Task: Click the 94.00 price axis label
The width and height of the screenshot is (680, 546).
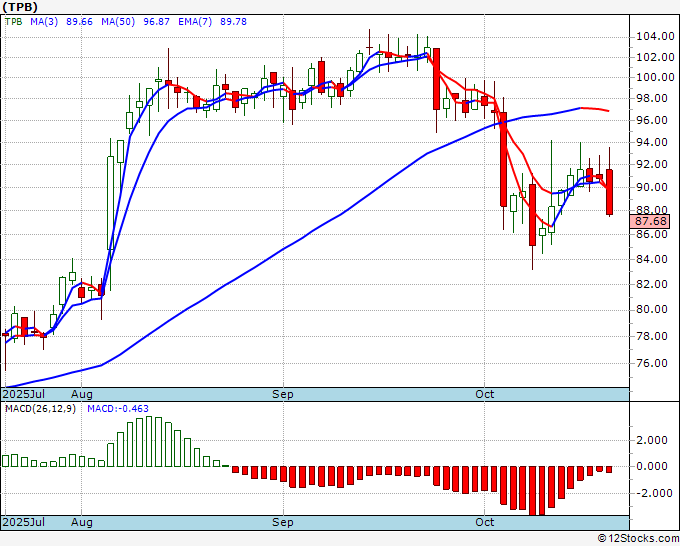Action: 652,142
